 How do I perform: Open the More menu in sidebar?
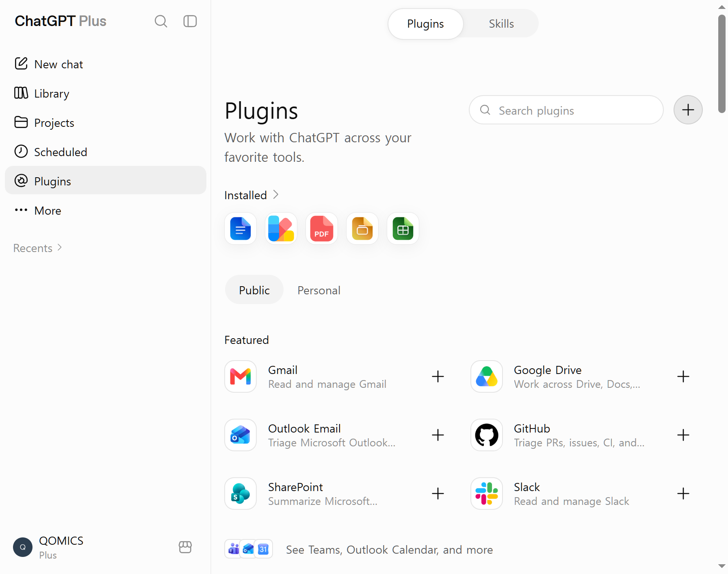click(x=106, y=211)
